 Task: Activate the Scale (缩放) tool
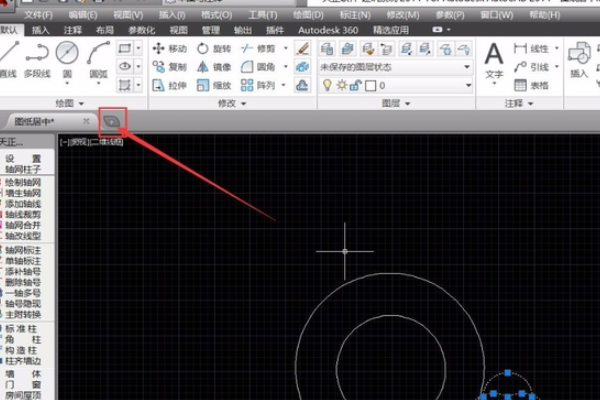coord(214,85)
